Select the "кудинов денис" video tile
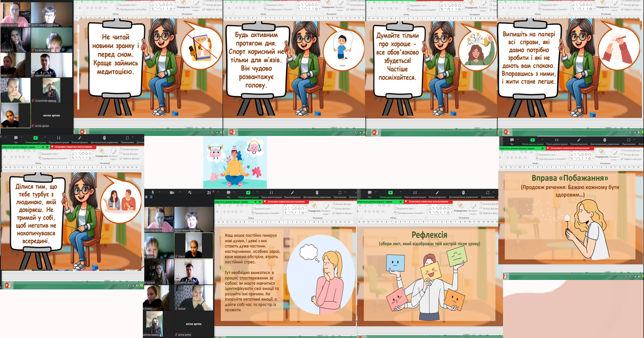Screen dimensions: 644x338 (52, 65)
